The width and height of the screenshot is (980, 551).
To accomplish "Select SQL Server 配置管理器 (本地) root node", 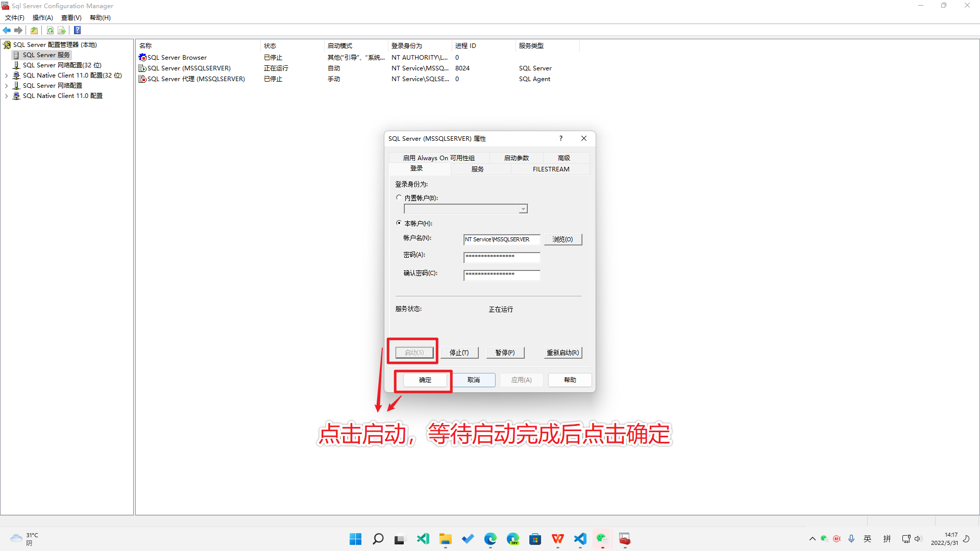I will (x=55, y=45).
